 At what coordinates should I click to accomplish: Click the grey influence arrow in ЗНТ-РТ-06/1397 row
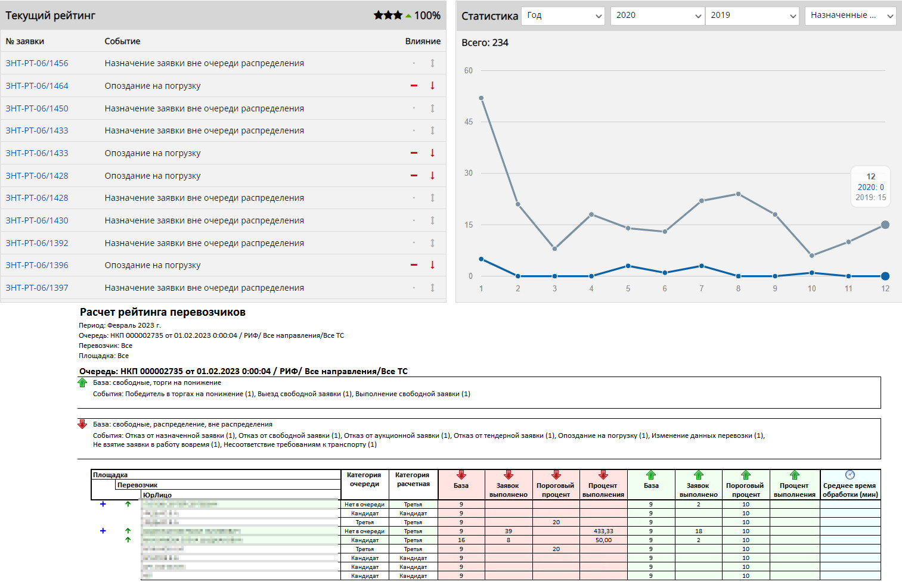pyautogui.click(x=432, y=288)
